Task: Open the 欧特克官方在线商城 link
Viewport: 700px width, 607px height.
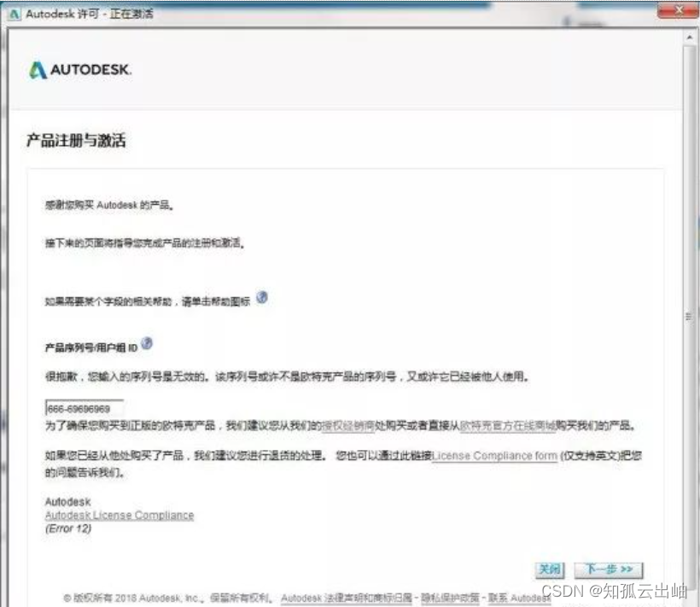Action: (x=508, y=425)
